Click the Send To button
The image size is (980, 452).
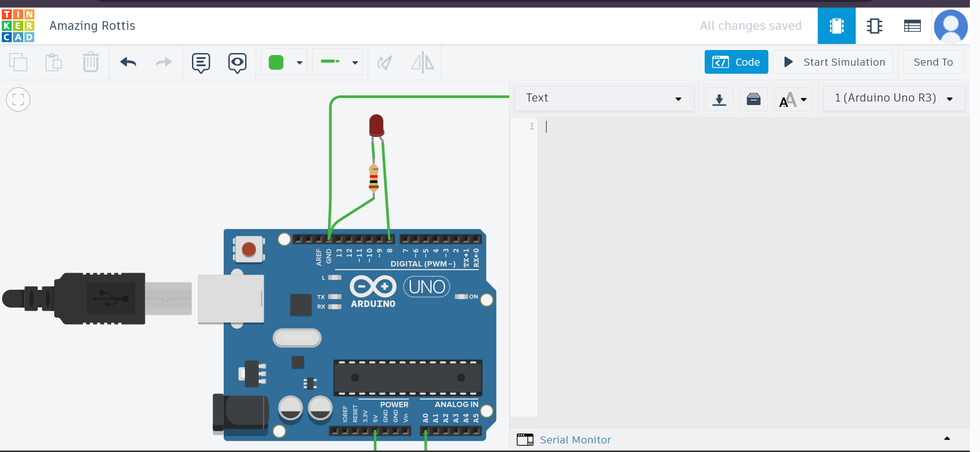point(933,62)
